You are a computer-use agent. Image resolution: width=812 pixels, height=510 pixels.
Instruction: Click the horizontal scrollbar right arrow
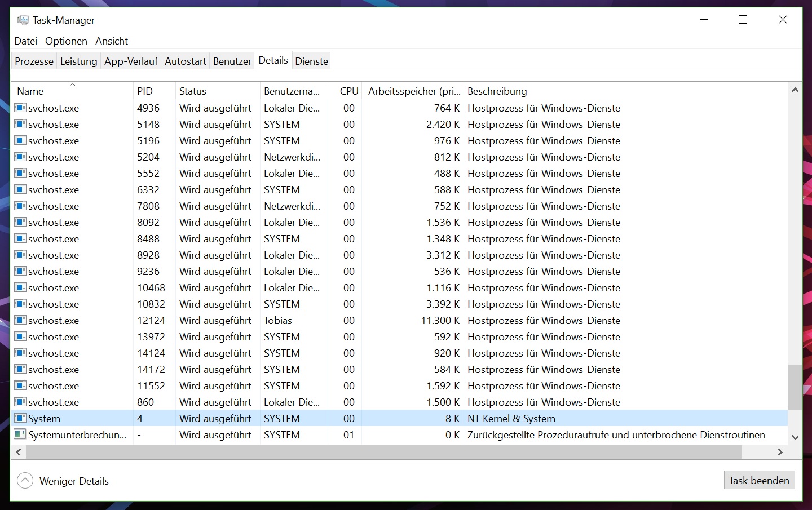[x=780, y=452]
